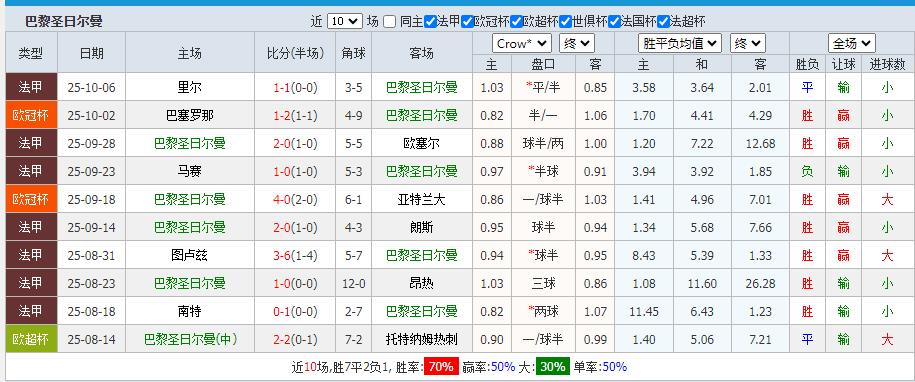Click the 角球 column header
Image resolution: width=915 pixels, height=382 pixels.
pos(353,53)
